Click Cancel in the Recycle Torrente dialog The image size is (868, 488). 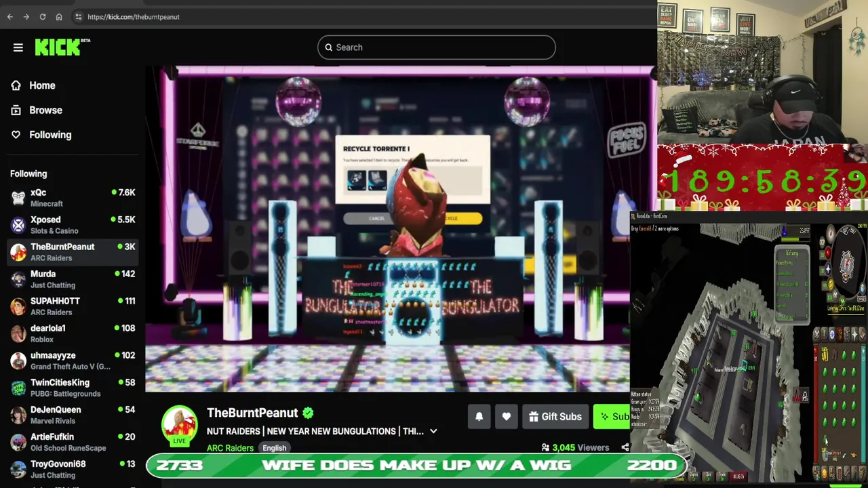pos(377,218)
